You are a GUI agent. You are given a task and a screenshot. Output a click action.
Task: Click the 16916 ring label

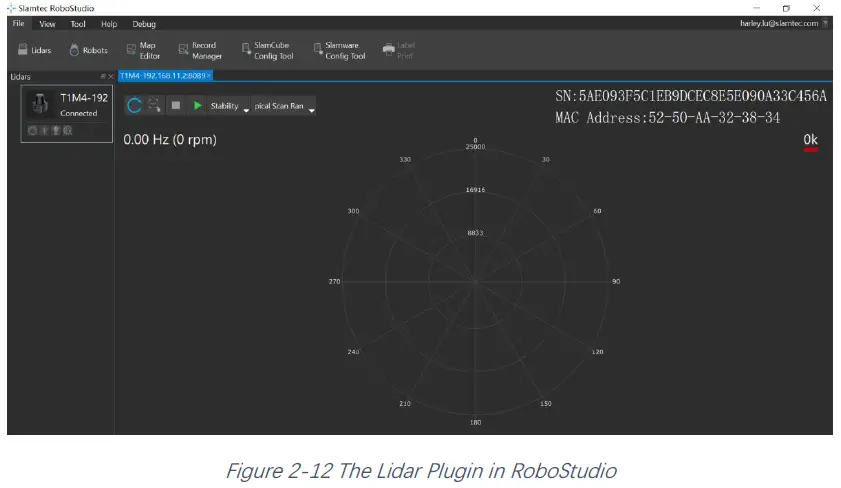click(x=475, y=190)
